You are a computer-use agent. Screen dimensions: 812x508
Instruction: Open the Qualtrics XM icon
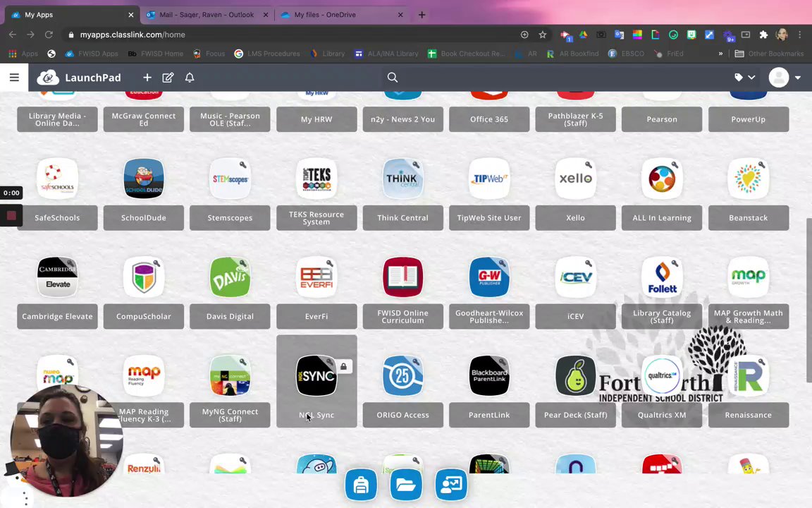point(662,375)
